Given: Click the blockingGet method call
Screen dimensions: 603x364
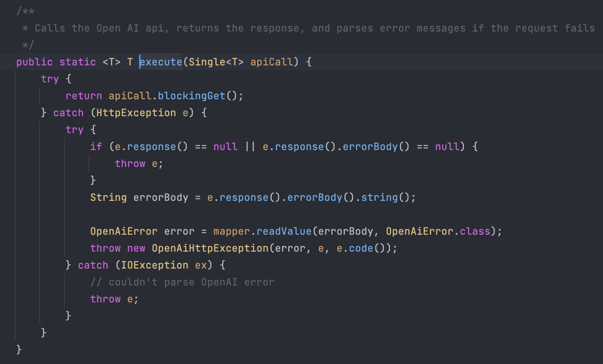Looking at the screenshot, I should click(x=191, y=96).
